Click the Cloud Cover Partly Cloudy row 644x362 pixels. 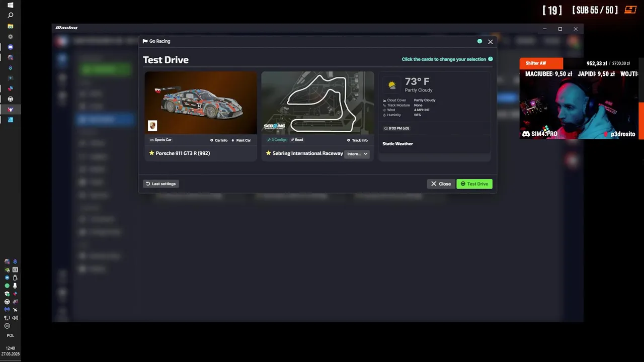click(409, 100)
